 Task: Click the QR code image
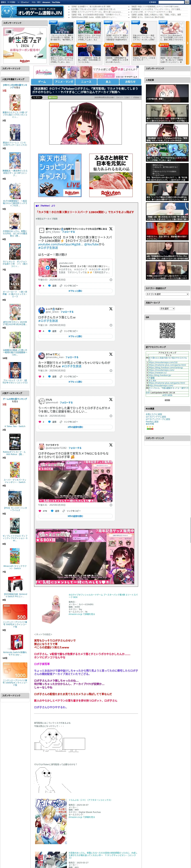(x=167, y=330)
